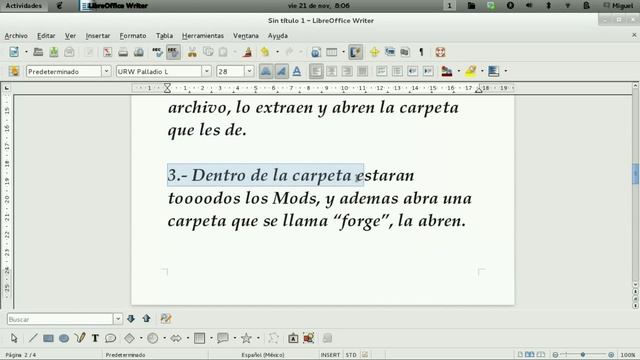Screen dimensions: 640x360
Task: Click the zoom slider in status bar
Action: pyautogui.click(x=583, y=355)
